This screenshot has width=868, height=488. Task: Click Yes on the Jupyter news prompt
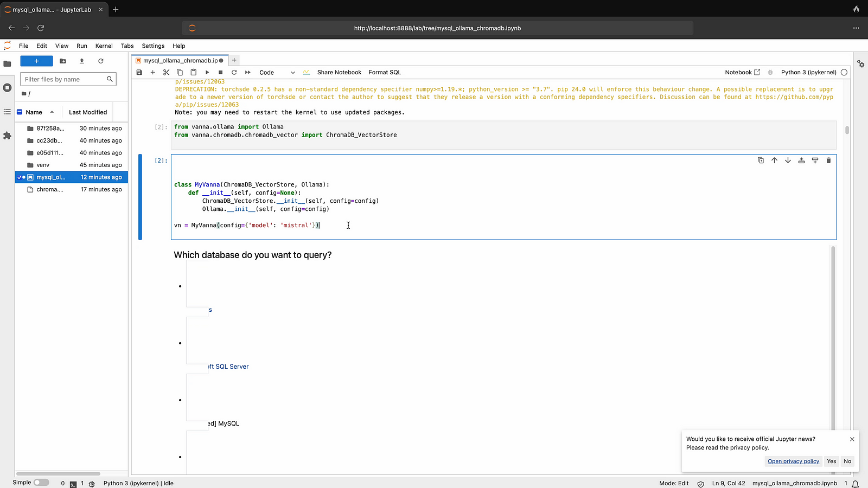point(832,461)
